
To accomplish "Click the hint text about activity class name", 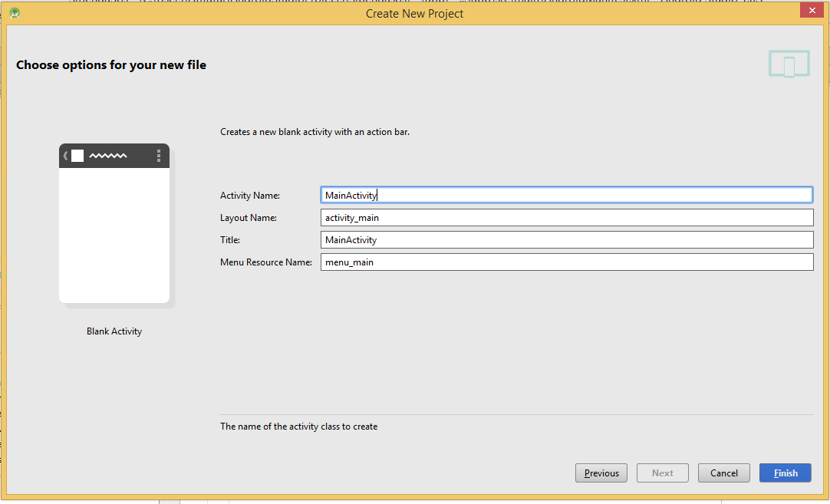I will tap(299, 426).
